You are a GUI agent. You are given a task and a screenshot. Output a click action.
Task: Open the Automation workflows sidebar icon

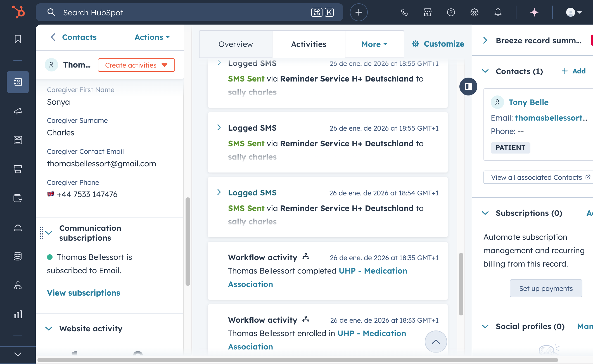(18, 285)
